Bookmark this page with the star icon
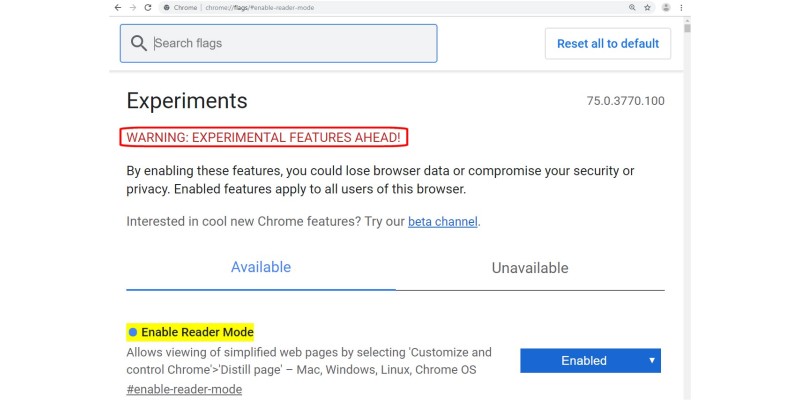Image resolution: width=800 pixels, height=400 pixels. coord(647,7)
